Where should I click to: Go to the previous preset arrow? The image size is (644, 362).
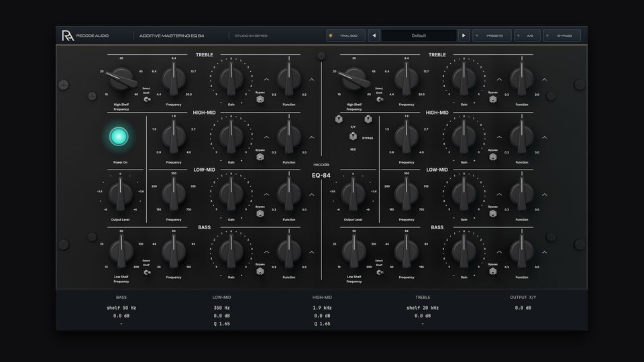tap(374, 36)
